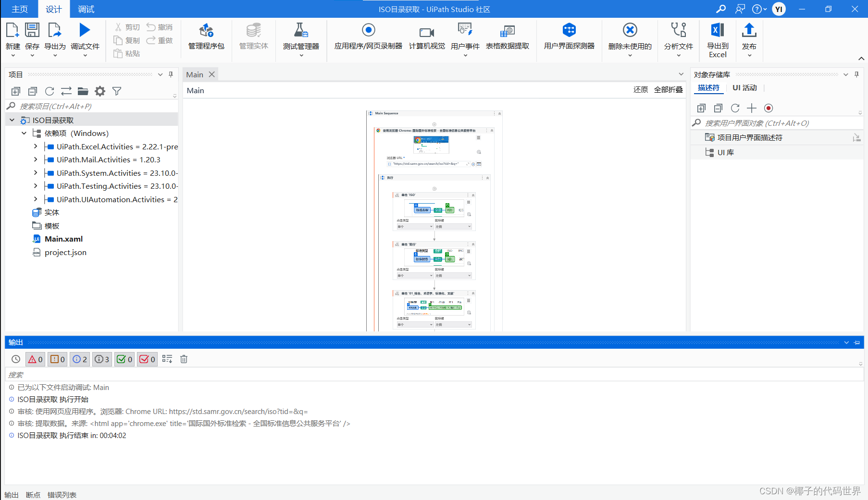Start 应用程序/网页录制器 recorder
This screenshot has height=500, width=868.
click(x=368, y=37)
